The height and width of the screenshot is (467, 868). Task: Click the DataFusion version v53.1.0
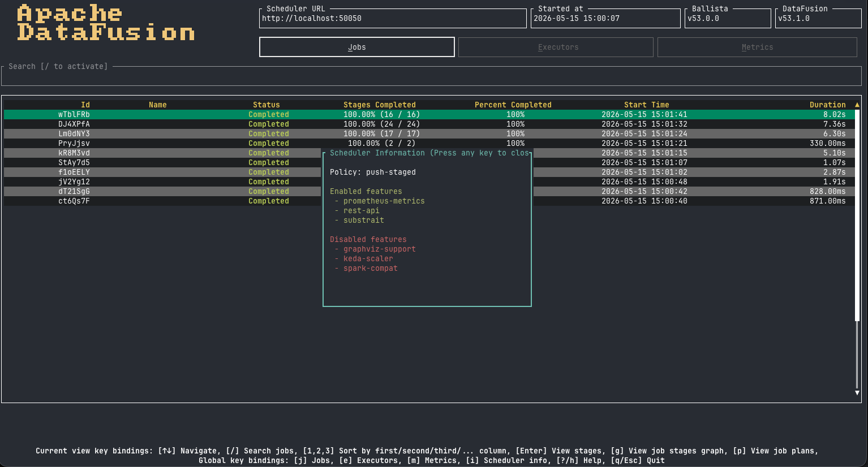click(794, 18)
